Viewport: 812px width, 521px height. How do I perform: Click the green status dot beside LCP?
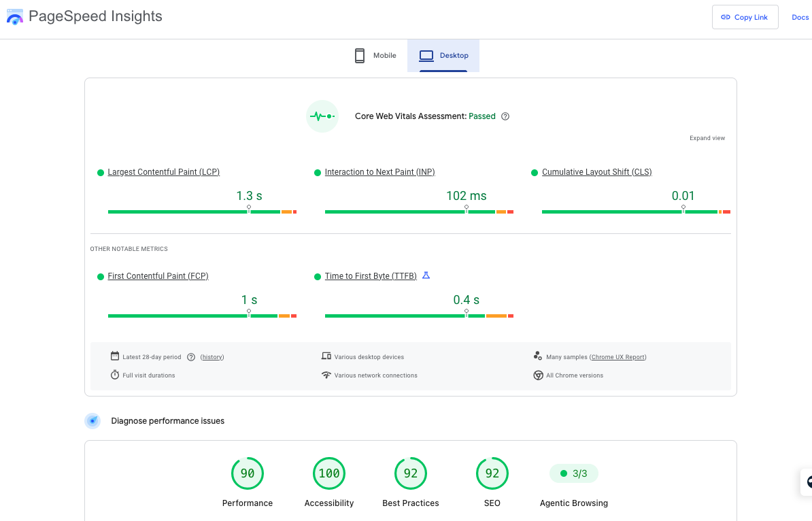101,173
